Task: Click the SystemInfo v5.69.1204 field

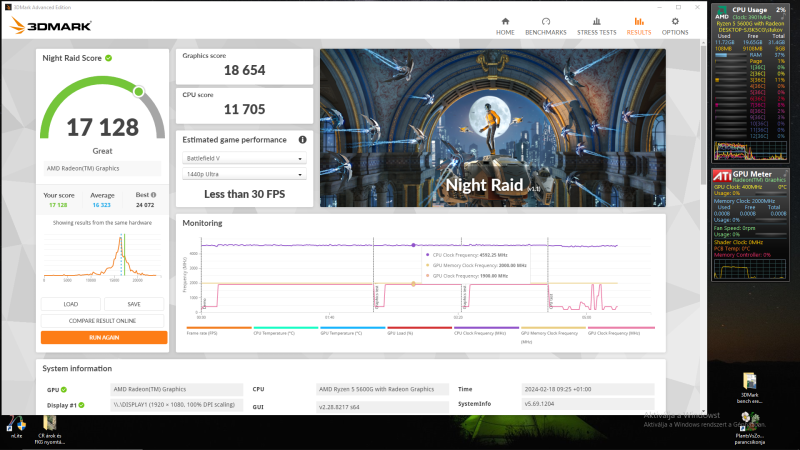Action: pyautogui.click(x=588, y=404)
